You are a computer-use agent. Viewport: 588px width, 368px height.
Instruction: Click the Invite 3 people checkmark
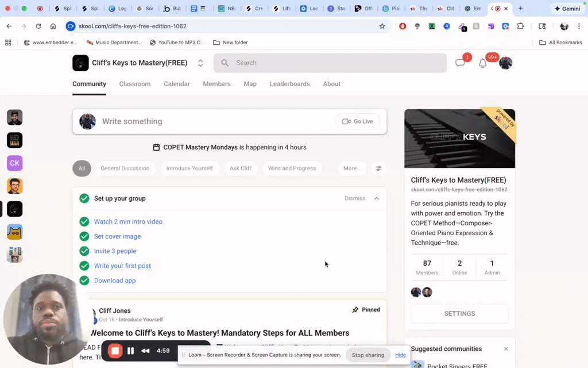point(84,251)
